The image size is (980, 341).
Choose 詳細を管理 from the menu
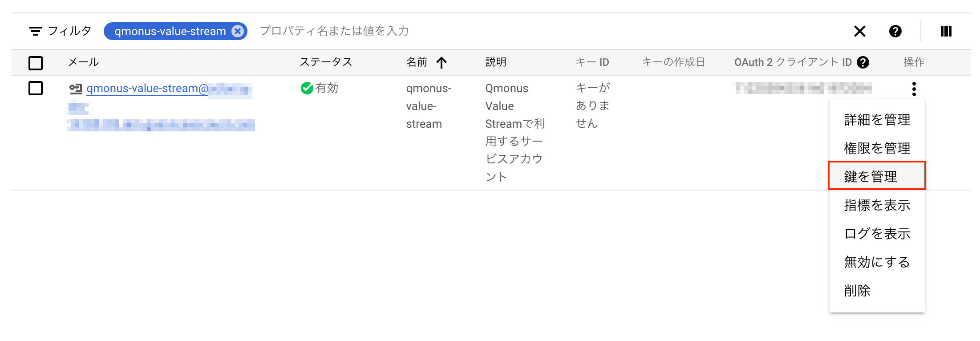[877, 120]
